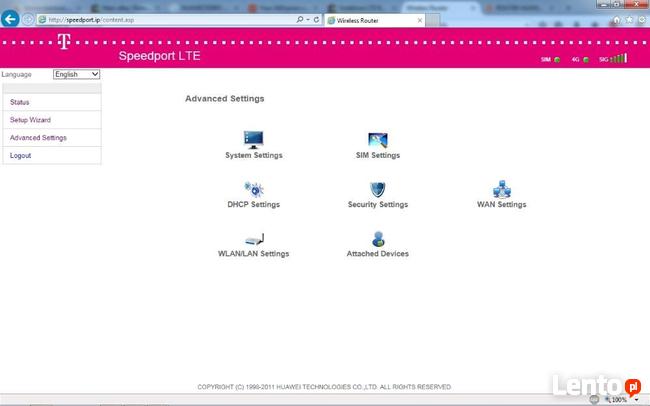Open System Settings monitor icon

click(x=253, y=139)
